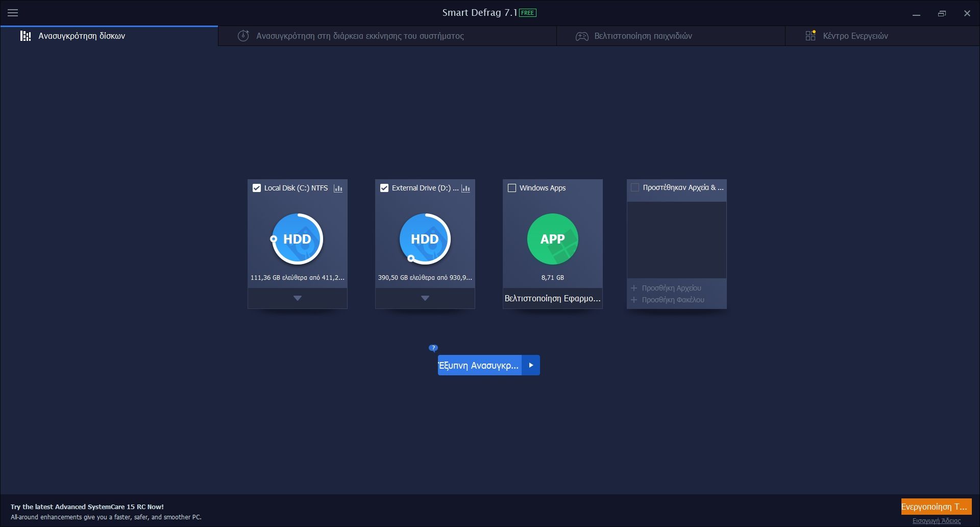Viewport: 980px width, 527px height.
Task: Open the hamburger main menu
Action: tap(13, 13)
